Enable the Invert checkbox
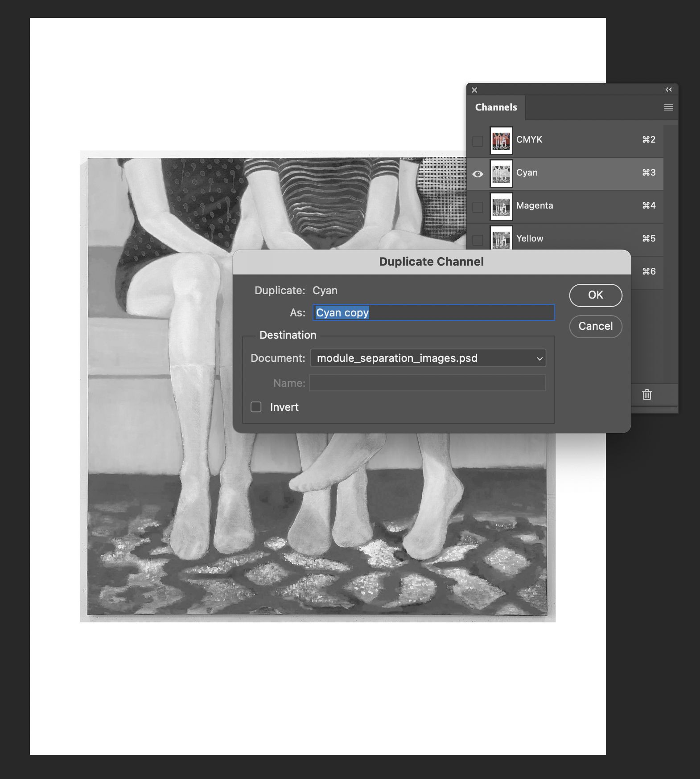This screenshot has height=779, width=700. tap(256, 407)
